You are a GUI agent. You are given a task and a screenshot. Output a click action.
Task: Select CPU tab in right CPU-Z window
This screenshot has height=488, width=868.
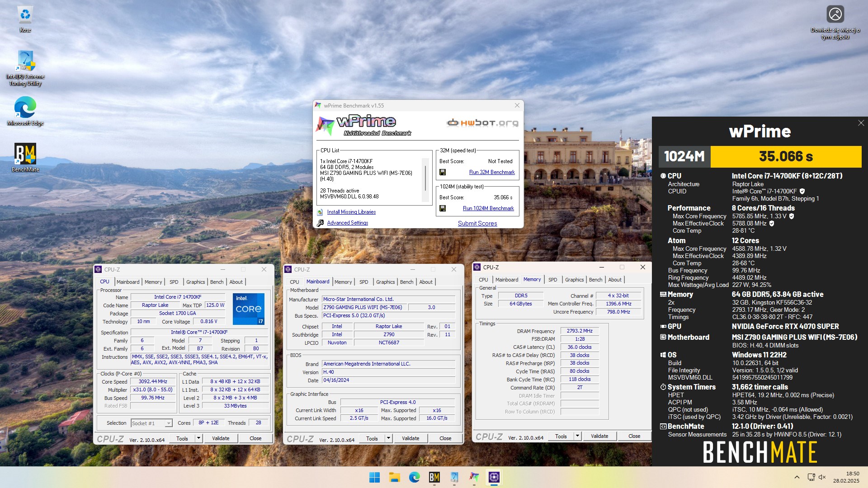click(483, 280)
